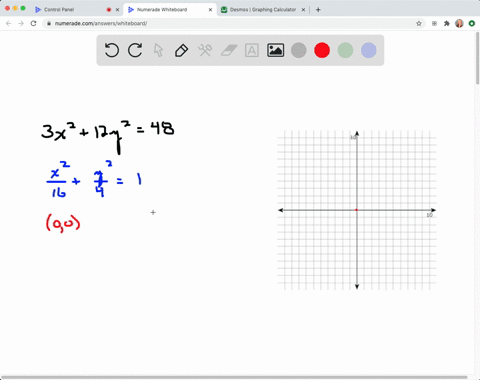This screenshot has width=480, height=380.
Task: Go back to previous page
Action: tap(9, 23)
